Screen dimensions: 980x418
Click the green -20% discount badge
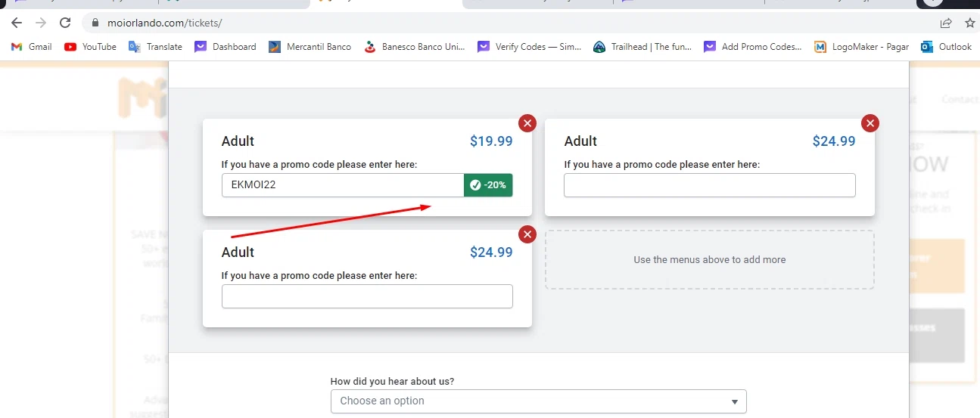click(488, 185)
